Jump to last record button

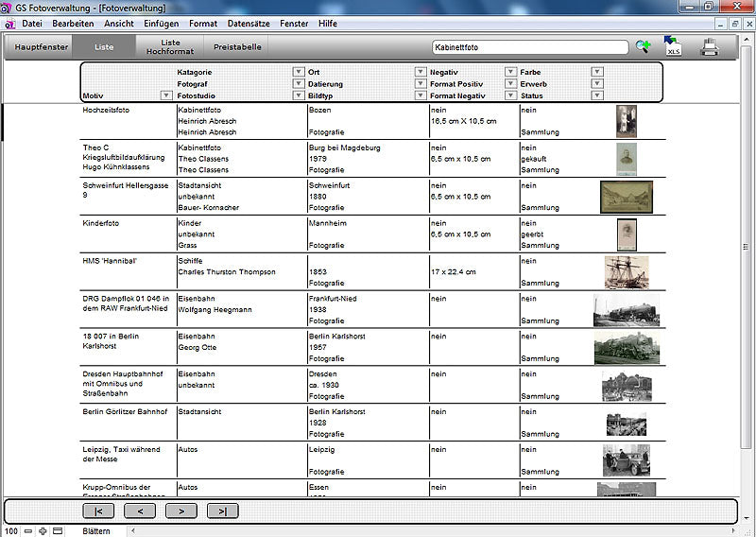point(222,511)
